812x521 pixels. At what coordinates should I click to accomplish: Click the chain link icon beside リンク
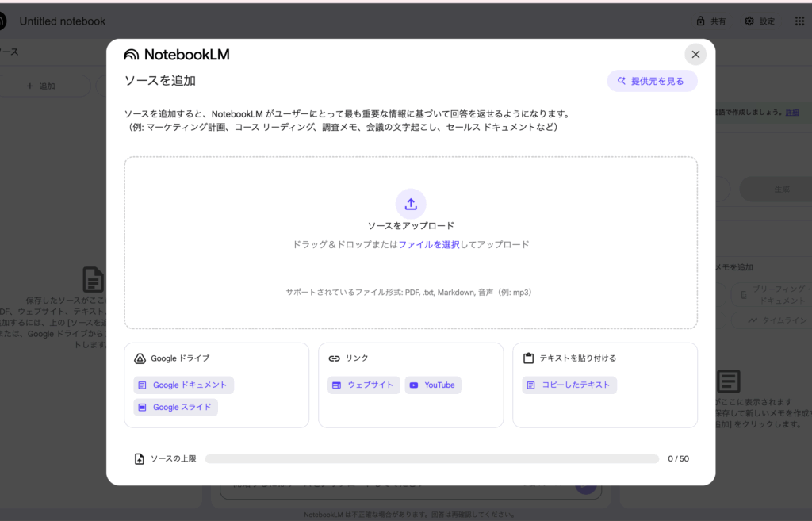[334, 358]
